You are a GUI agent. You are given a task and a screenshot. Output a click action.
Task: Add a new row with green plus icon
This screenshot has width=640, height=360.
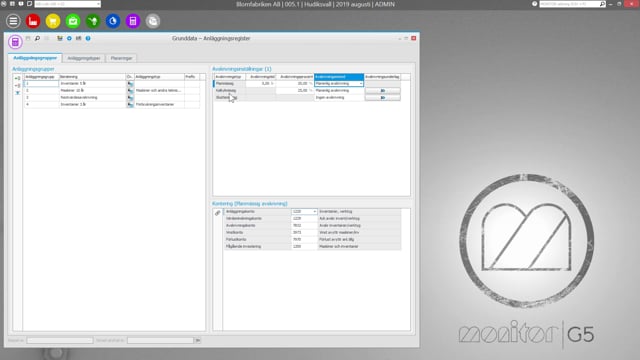17,78
